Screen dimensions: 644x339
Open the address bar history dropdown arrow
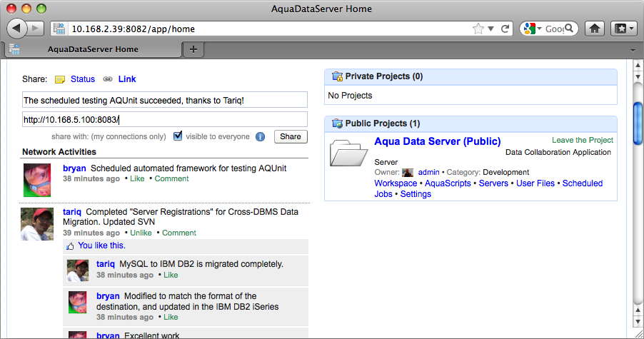(490, 29)
